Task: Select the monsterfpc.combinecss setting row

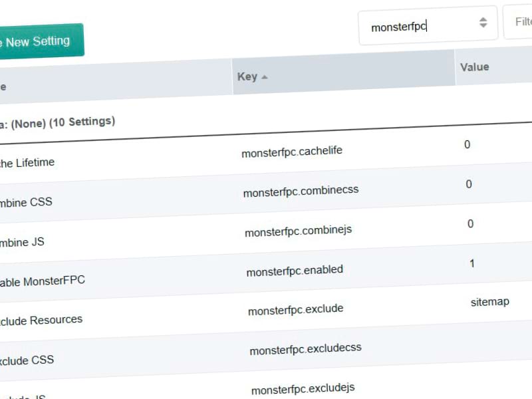Action: tap(301, 190)
